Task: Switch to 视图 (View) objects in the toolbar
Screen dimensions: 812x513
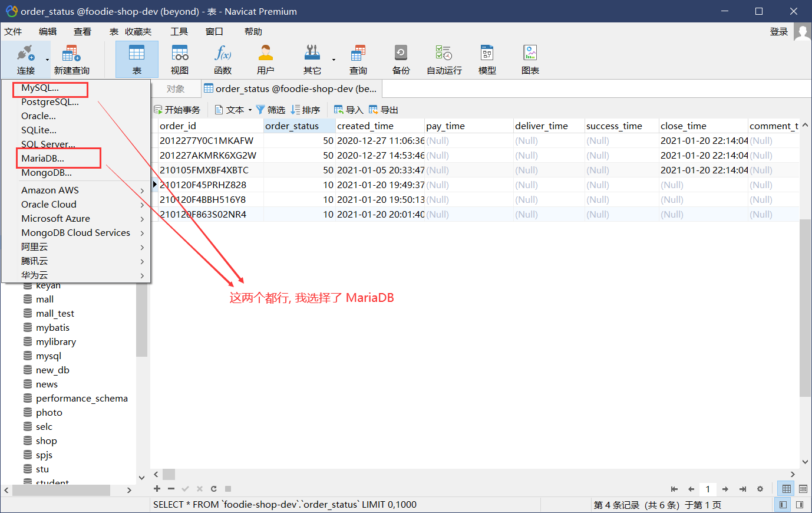Action: coord(180,59)
